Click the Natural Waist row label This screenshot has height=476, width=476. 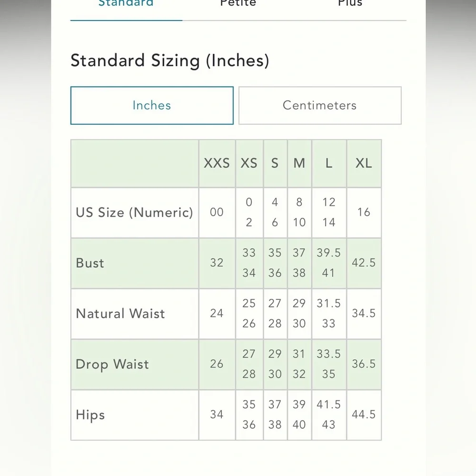pyautogui.click(x=120, y=314)
